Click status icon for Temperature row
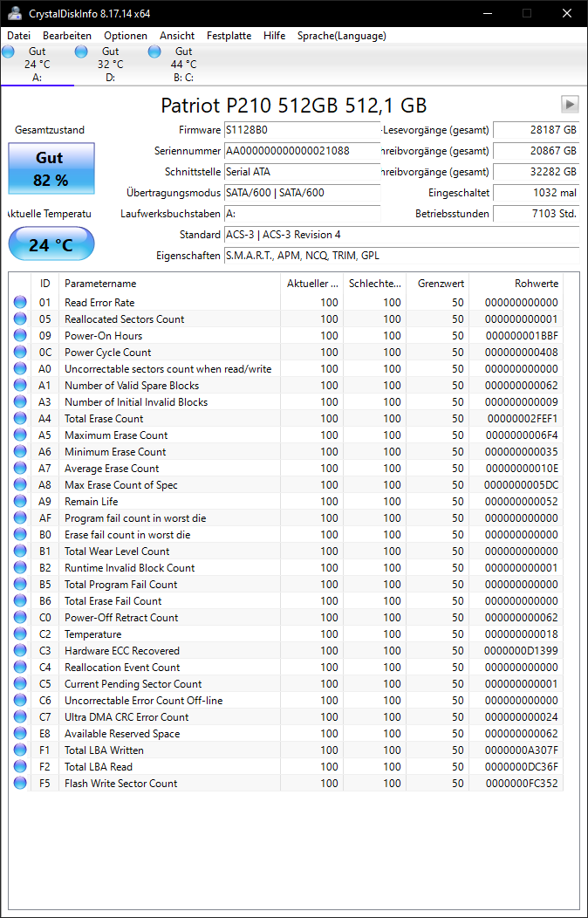The width and height of the screenshot is (588, 918). pos(20,634)
